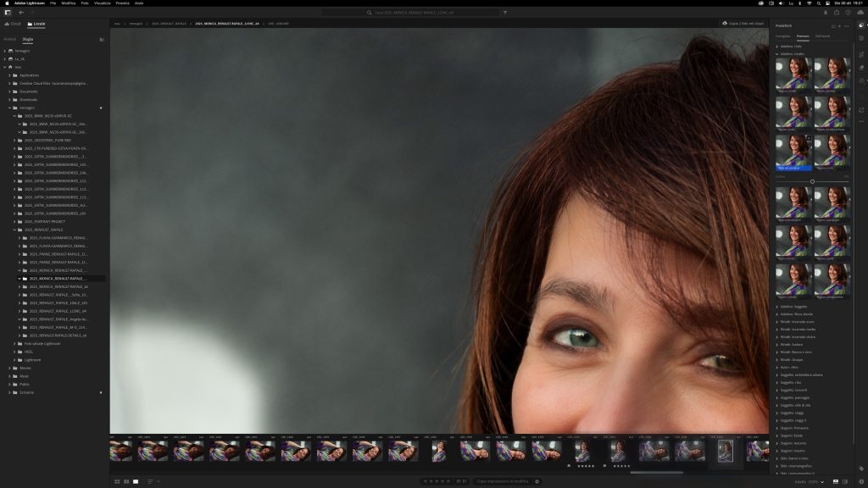The width and height of the screenshot is (868, 488).
Task: Click 'Copia 1 foto nel cloud' button
Action: (x=743, y=24)
